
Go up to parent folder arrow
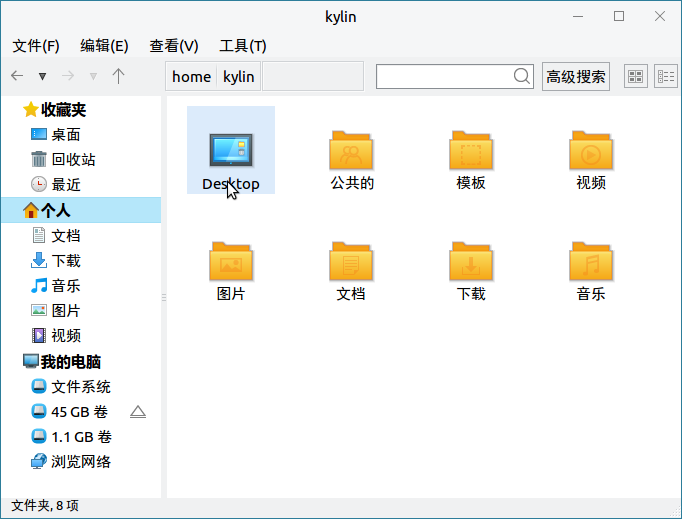[118, 76]
